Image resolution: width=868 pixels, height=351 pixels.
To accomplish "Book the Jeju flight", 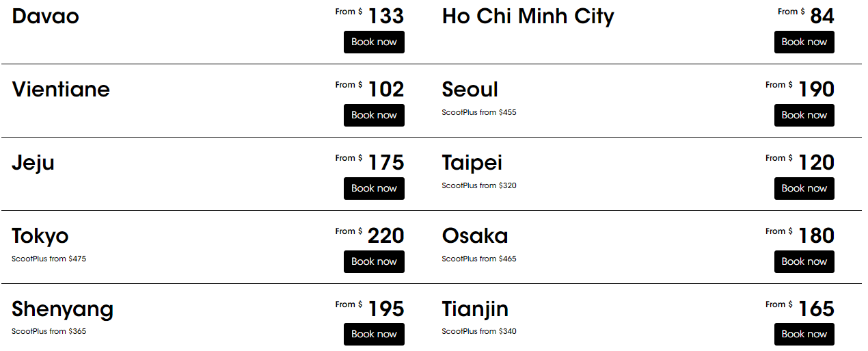I will 374,188.
